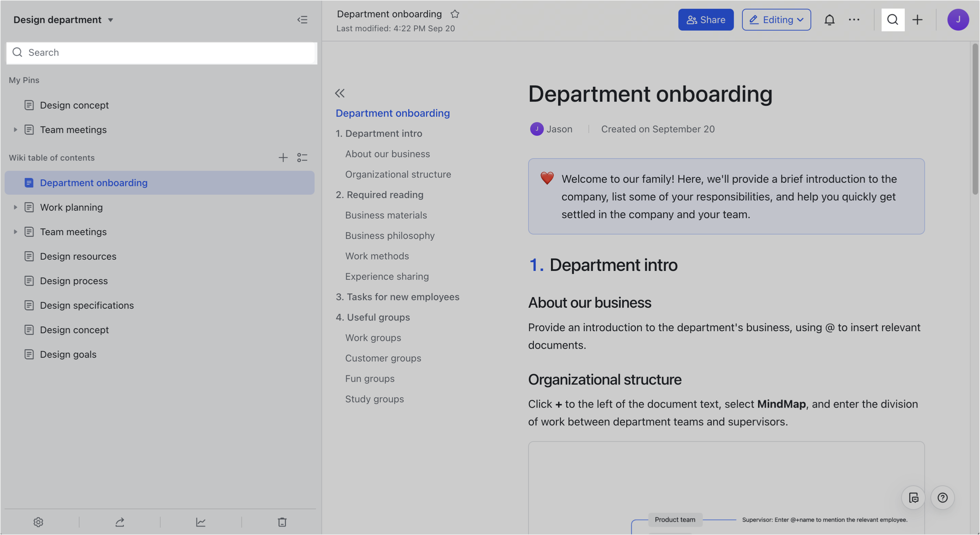Click the wiki Search field
Screen dimensions: 980x535
click(x=162, y=52)
